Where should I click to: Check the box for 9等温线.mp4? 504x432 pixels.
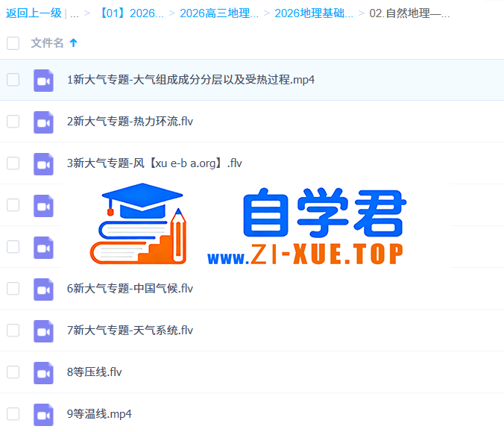pyautogui.click(x=13, y=414)
